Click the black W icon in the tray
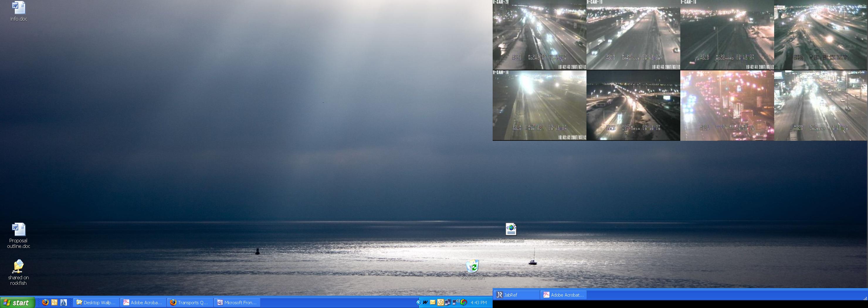868x308 pixels. point(425,302)
